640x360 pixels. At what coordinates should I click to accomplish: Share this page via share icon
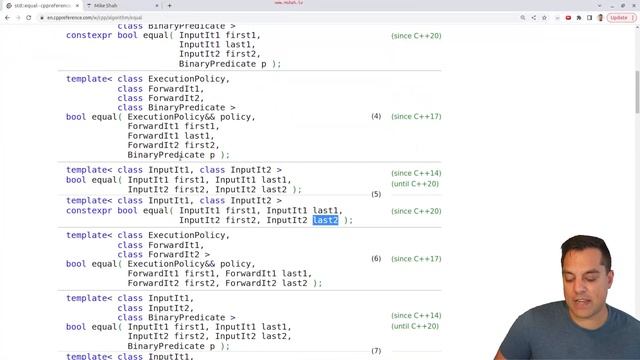click(x=533, y=18)
